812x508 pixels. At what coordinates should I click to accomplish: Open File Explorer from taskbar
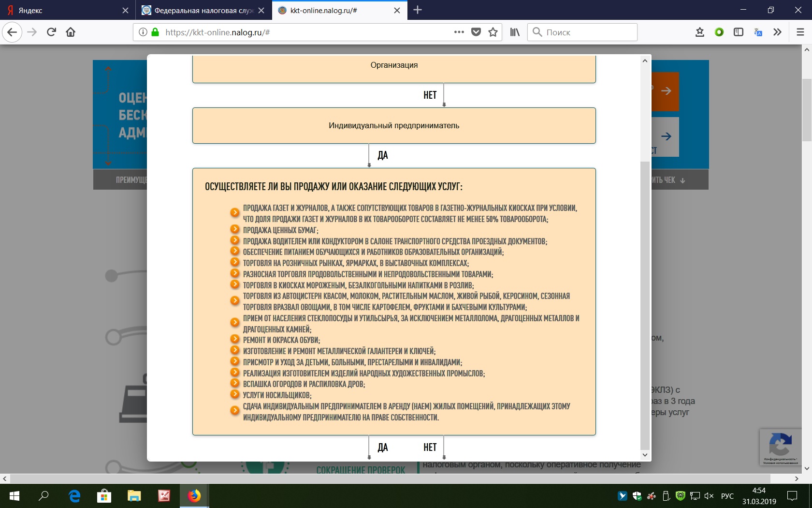134,496
